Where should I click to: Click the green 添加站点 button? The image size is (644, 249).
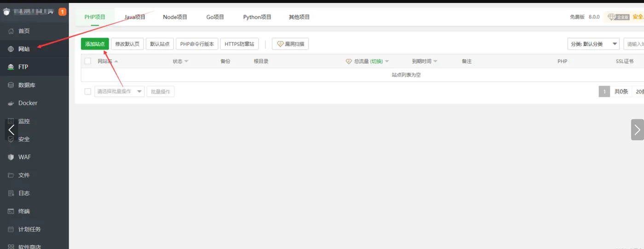tap(95, 44)
